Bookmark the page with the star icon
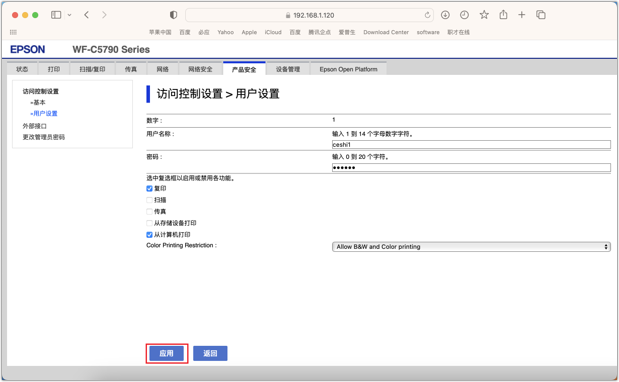The image size is (619, 382). [x=484, y=15]
